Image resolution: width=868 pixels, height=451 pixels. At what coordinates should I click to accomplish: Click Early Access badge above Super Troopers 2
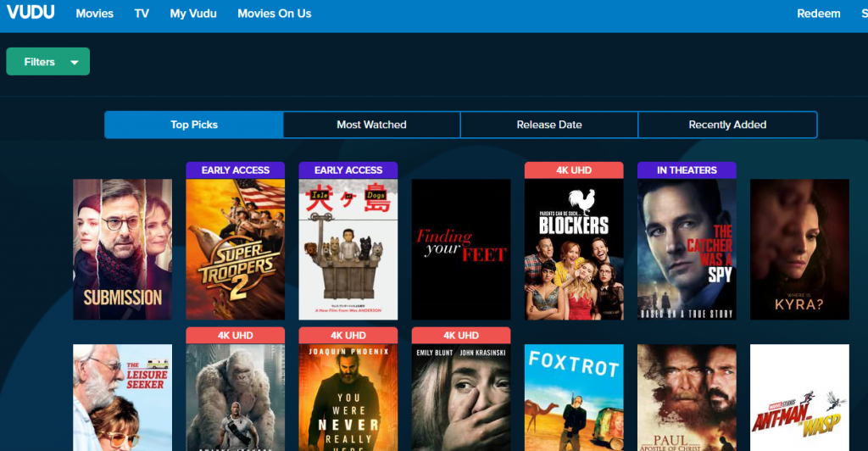236,170
